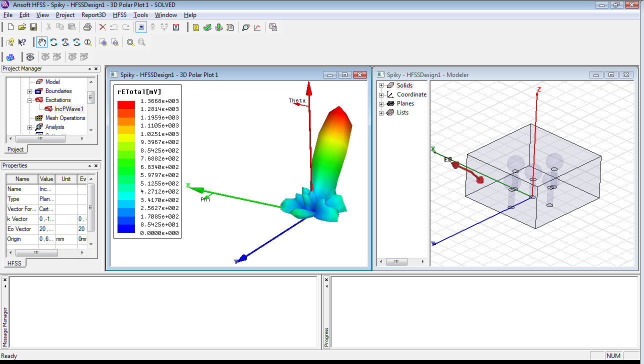
Task: Expand the Excitations tree node
Action: click(29, 99)
